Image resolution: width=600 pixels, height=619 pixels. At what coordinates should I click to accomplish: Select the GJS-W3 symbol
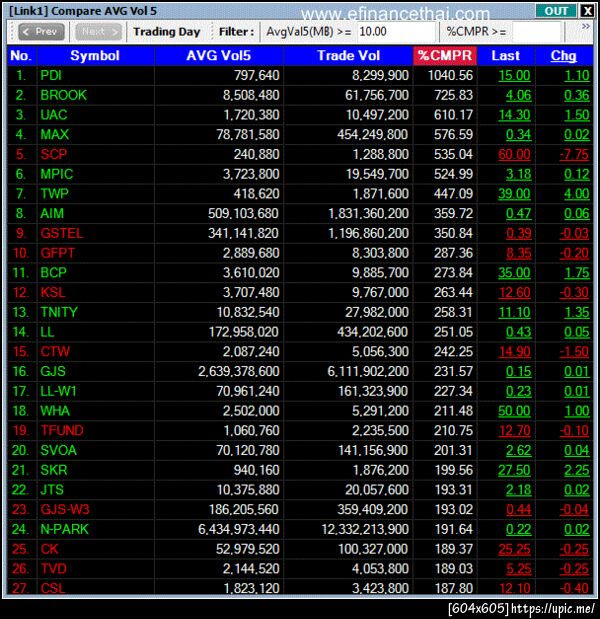[x=65, y=509]
